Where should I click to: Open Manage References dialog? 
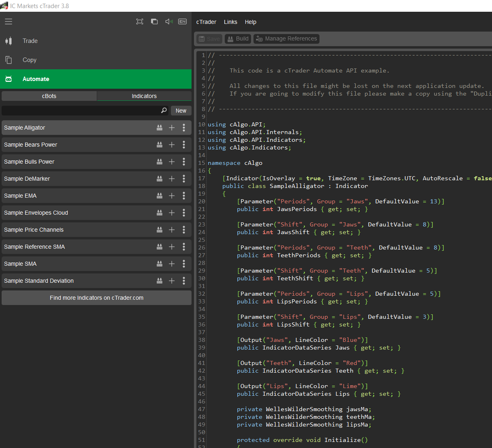(287, 39)
